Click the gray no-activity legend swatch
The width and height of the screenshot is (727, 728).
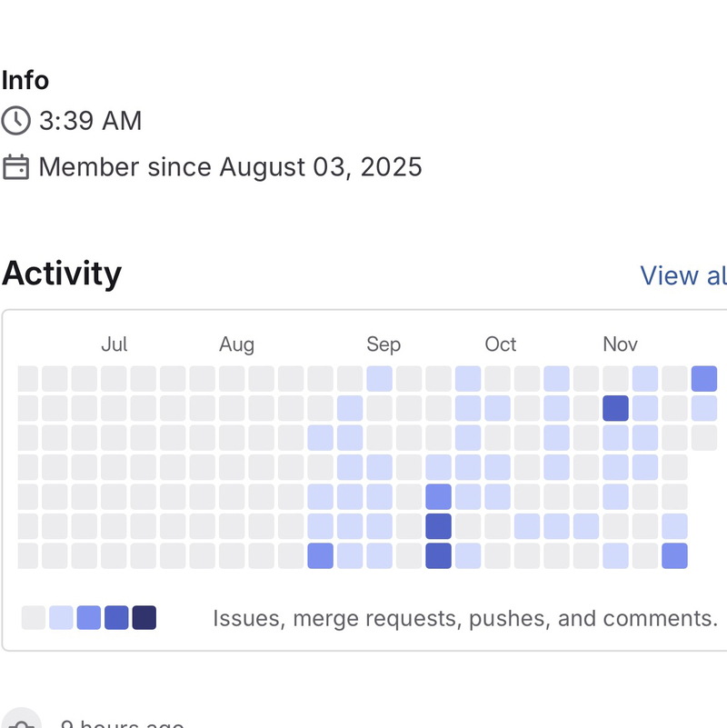[x=34, y=618]
